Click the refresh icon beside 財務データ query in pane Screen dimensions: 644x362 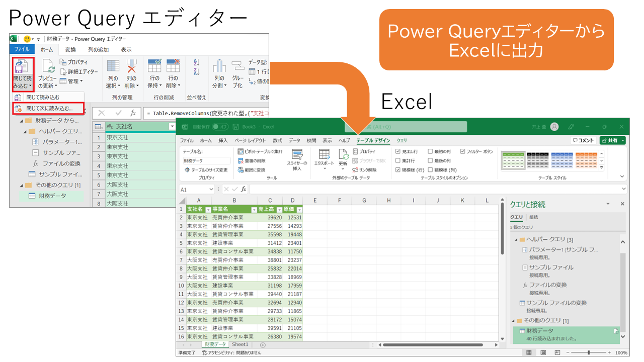tap(616, 331)
